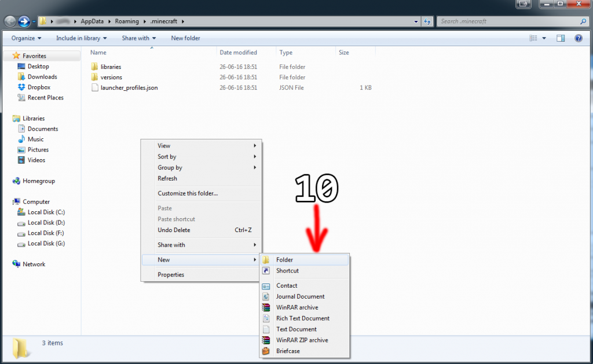Click the Back navigation arrow
The image size is (593, 364).
coord(10,22)
